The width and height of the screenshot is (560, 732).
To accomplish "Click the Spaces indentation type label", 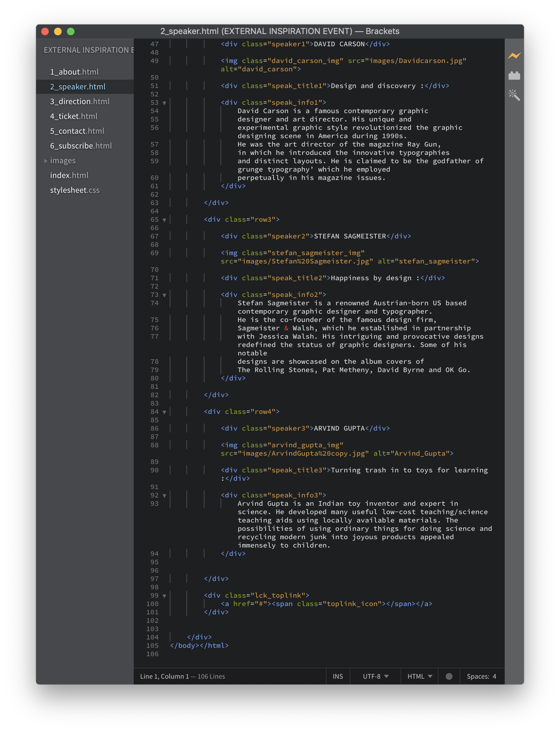I will point(478,676).
